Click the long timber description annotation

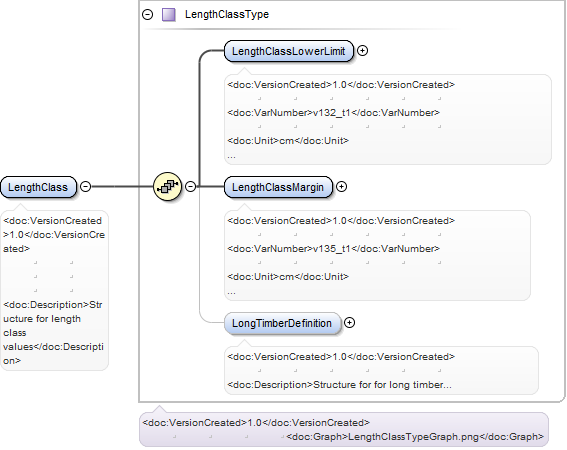pos(339,385)
